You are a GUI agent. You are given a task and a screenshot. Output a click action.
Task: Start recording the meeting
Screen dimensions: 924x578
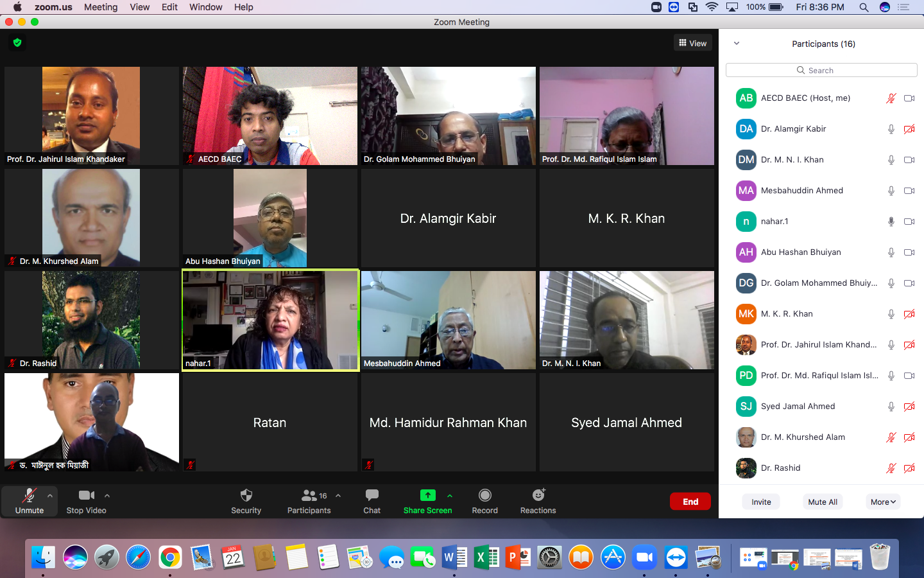click(x=484, y=501)
